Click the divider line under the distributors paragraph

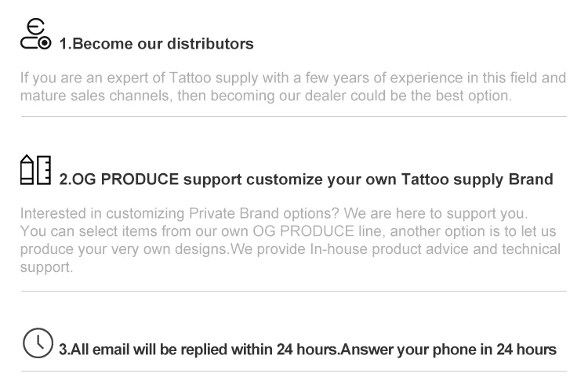(293, 117)
